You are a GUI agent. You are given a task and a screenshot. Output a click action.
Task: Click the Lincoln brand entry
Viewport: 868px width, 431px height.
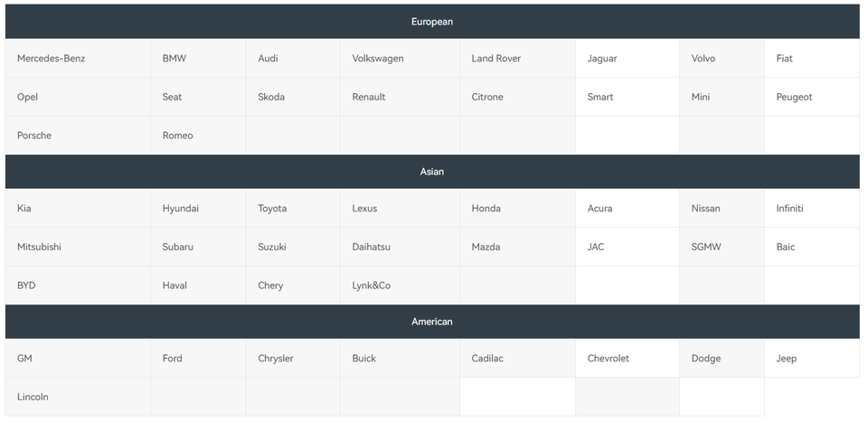click(33, 398)
